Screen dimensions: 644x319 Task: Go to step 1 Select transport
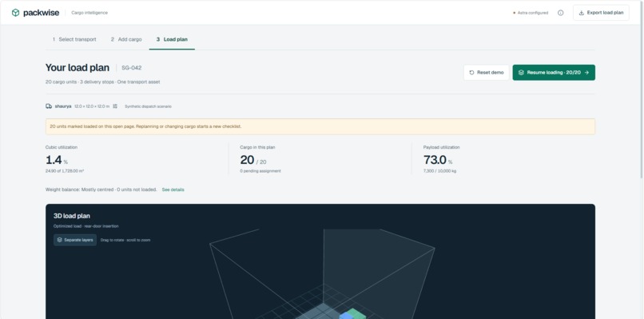(x=74, y=39)
